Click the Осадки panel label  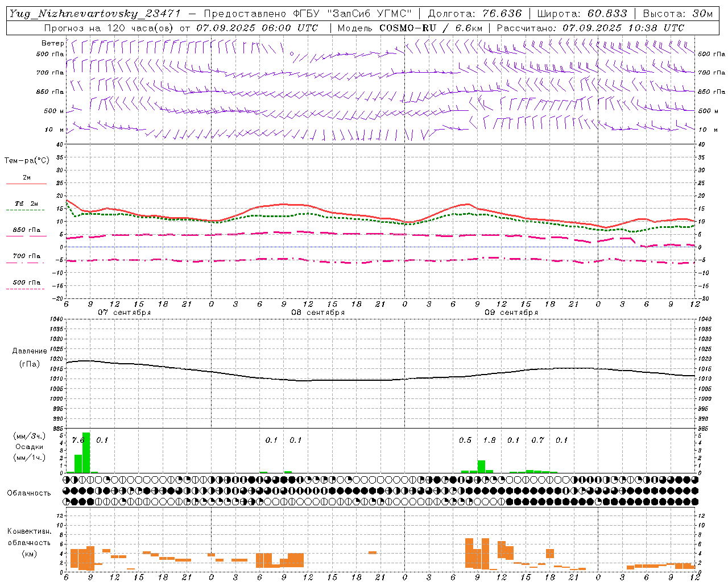pos(29,447)
